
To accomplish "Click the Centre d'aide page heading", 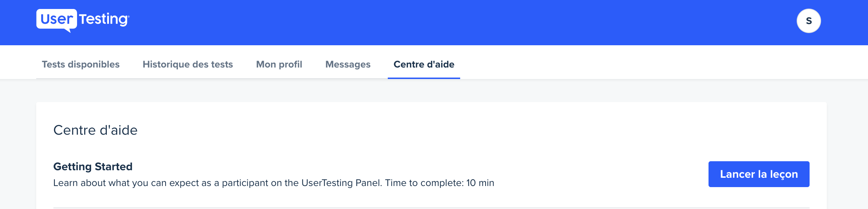I will coord(95,130).
